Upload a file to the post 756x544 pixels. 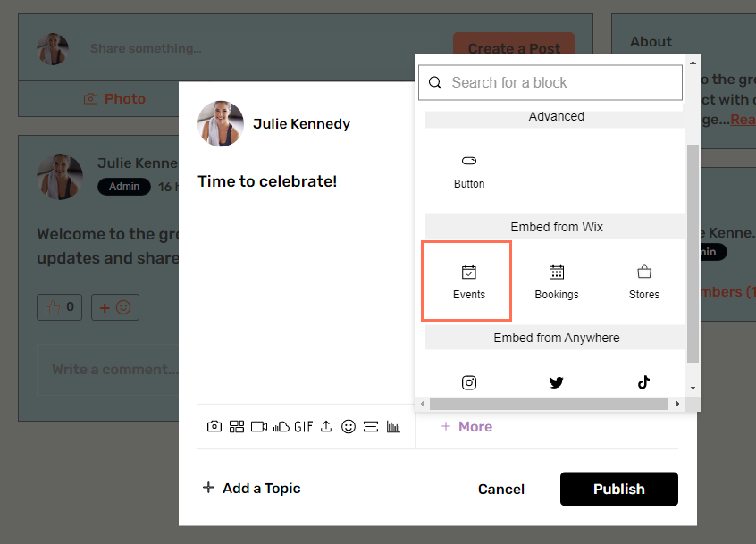point(326,426)
